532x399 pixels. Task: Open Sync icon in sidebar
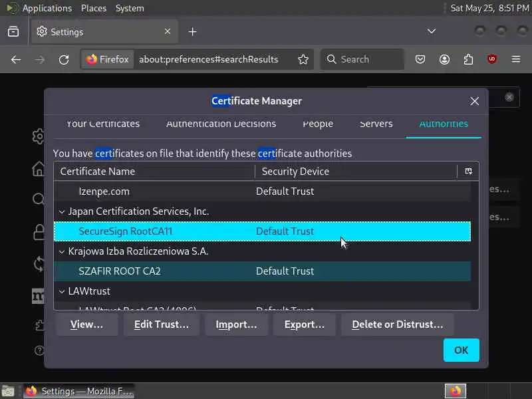(39, 264)
